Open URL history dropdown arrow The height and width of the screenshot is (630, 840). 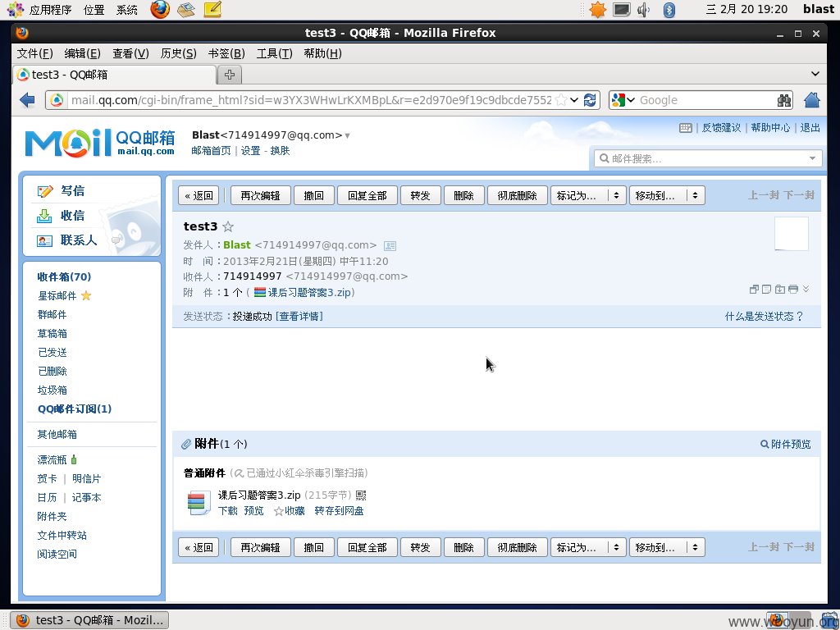click(x=574, y=100)
